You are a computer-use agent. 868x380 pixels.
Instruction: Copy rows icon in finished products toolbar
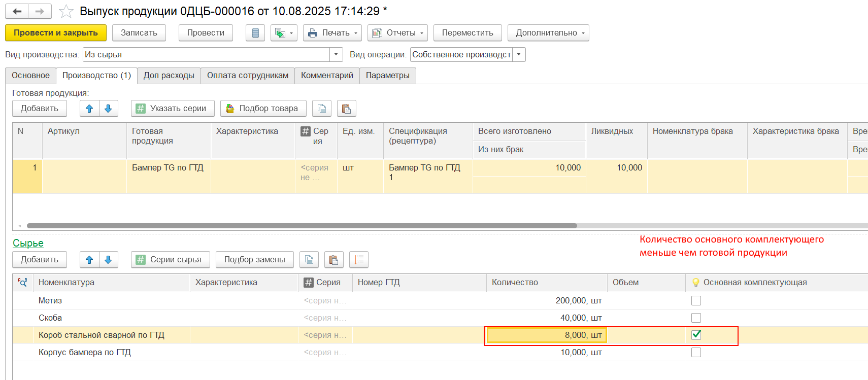321,109
